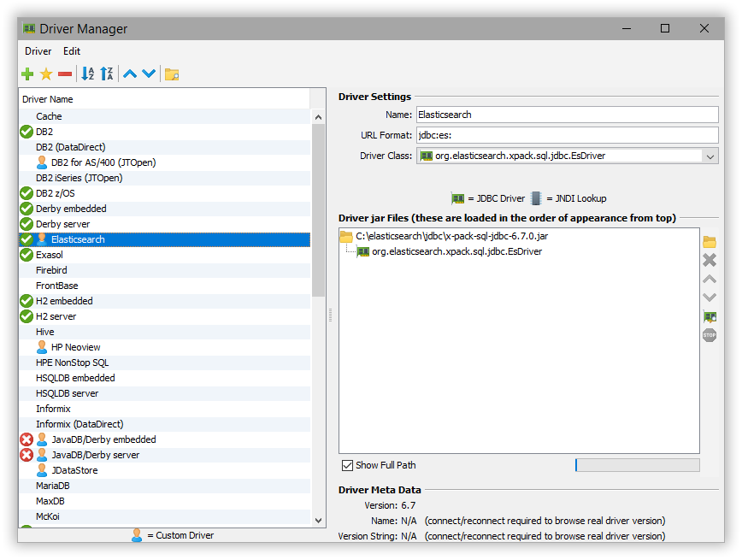Open the Driver menu
This screenshot has width=742, height=560.
pyautogui.click(x=38, y=51)
